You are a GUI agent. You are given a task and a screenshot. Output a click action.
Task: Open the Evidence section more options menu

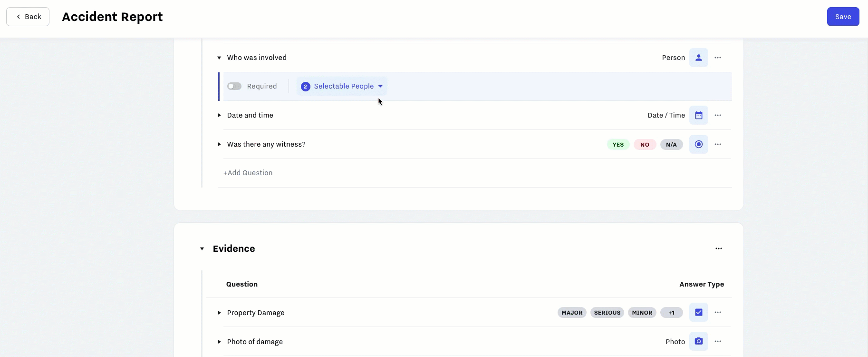[718, 248]
